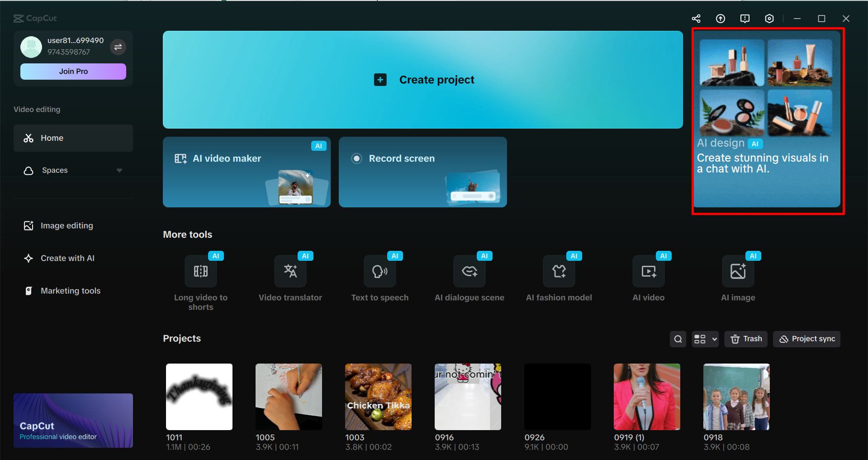Image resolution: width=868 pixels, height=460 pixels.
Task: Click the Join Pro button
Action: (x=73, y=71)
